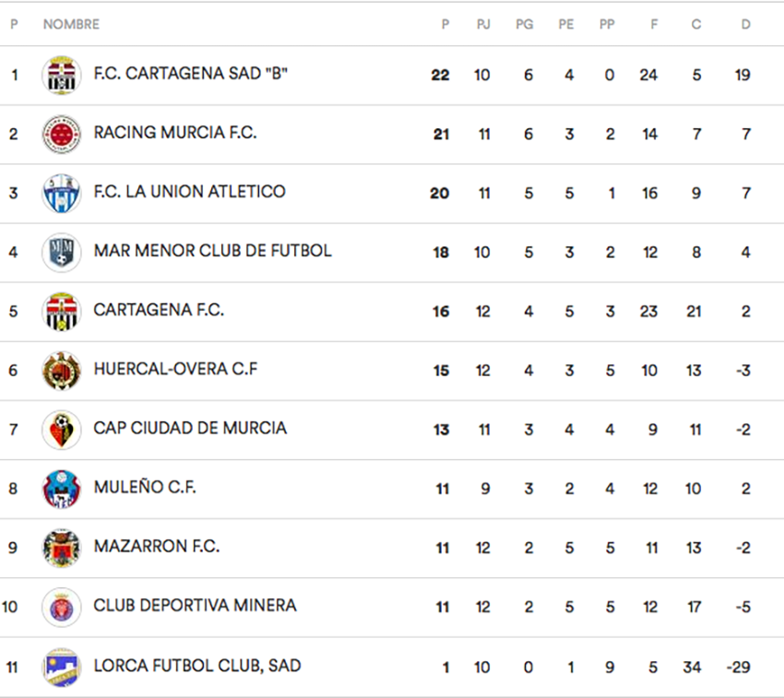
Task: Click the F.C. Cartagena SAD "B" crest
Action: click(62, 75)
